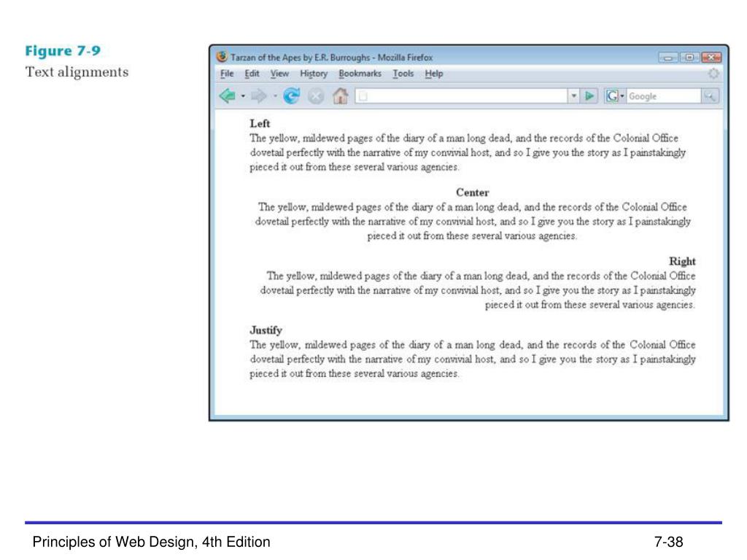Open the File menu
The image size is (747, 560).
pos(227,74)
